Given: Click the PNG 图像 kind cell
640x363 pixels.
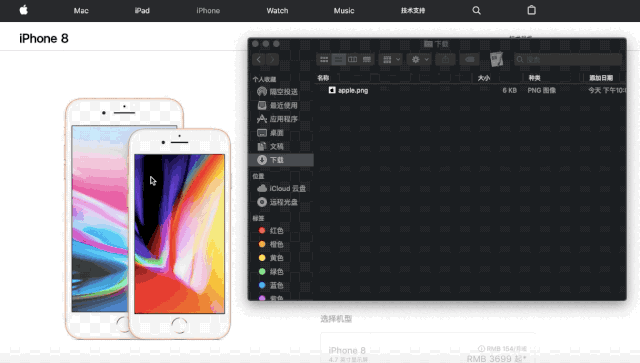Looking at the screenshot, I should pos(542,90).
